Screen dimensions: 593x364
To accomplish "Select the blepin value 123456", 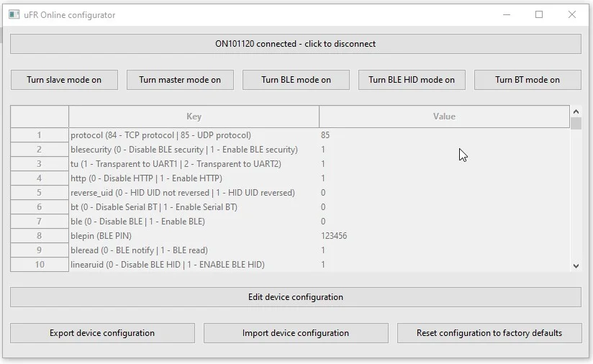I will (444, 235).
